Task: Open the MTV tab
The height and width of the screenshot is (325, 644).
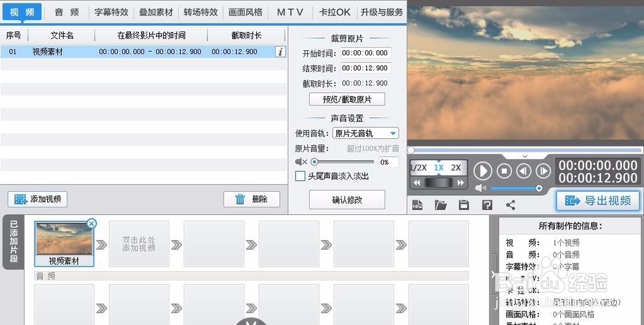Action: point(290,12)
